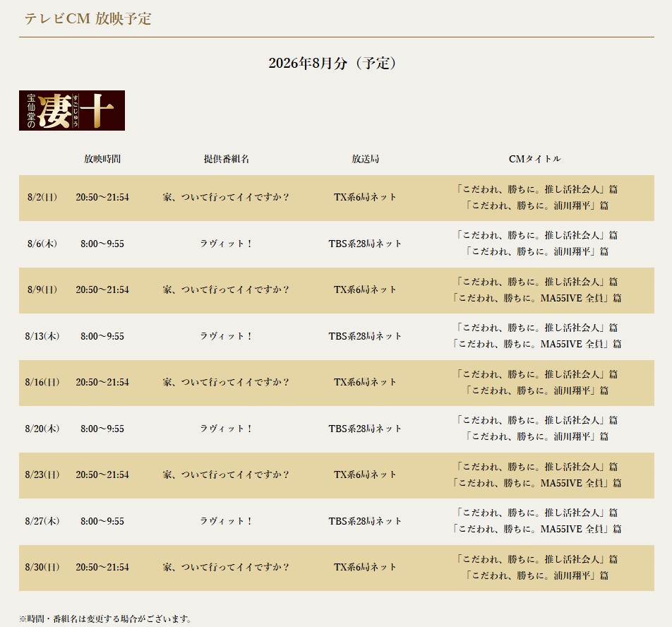Viewport: 672px width, 627px height.
Task: Click 20:50～21:54 in the 8/16 row
Action: tap(102, 382)
